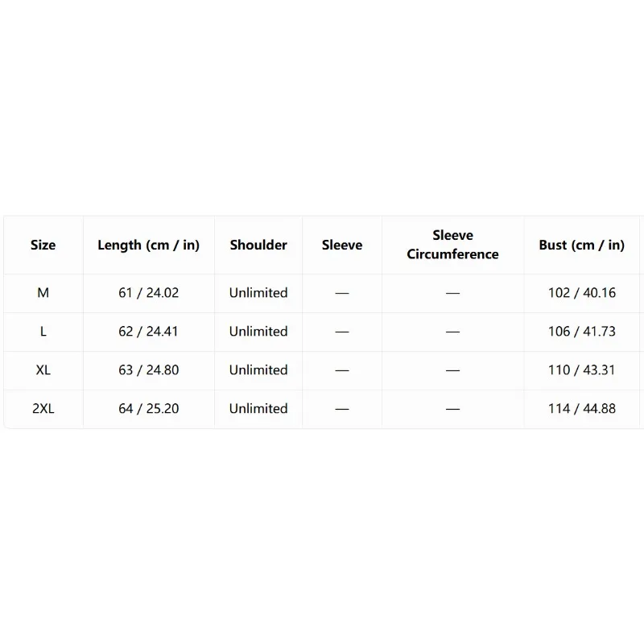Click the Shoulder column header
644x644 pixels.
(x=258, y=245)
